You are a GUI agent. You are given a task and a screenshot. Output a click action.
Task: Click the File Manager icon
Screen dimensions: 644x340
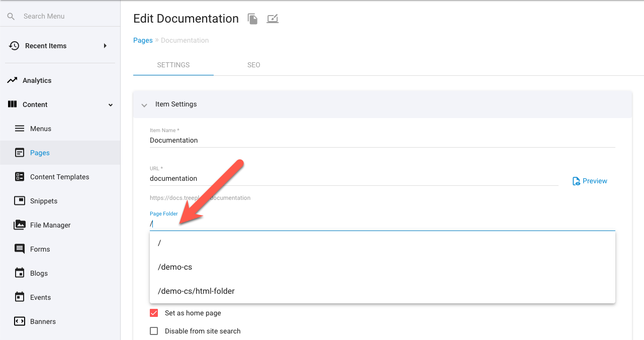click(20, 225)
